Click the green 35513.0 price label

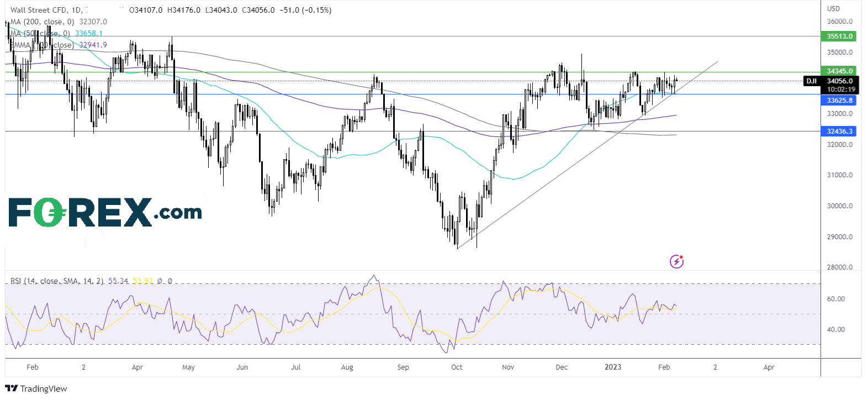[839, 36]
